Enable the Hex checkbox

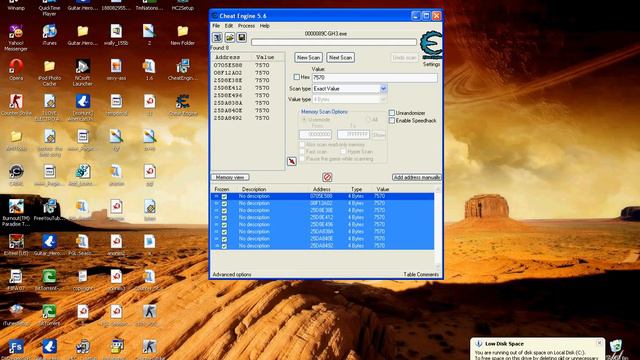[x=297, y=77]
